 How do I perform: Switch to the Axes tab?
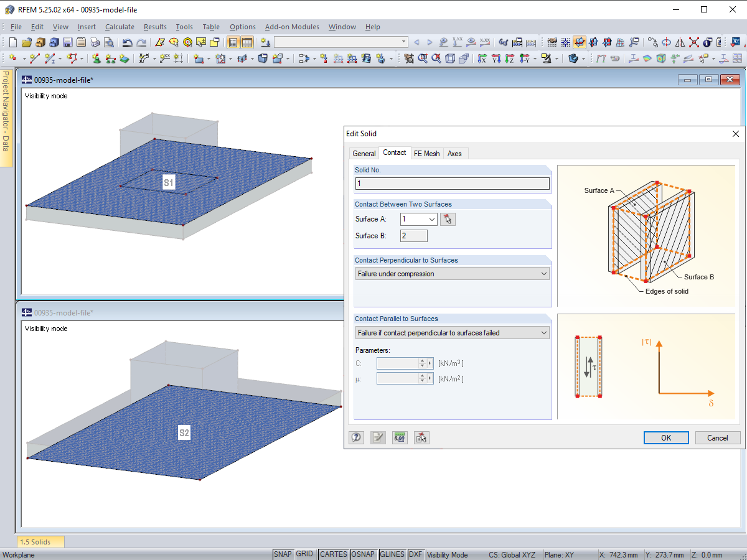coord(455,153)
